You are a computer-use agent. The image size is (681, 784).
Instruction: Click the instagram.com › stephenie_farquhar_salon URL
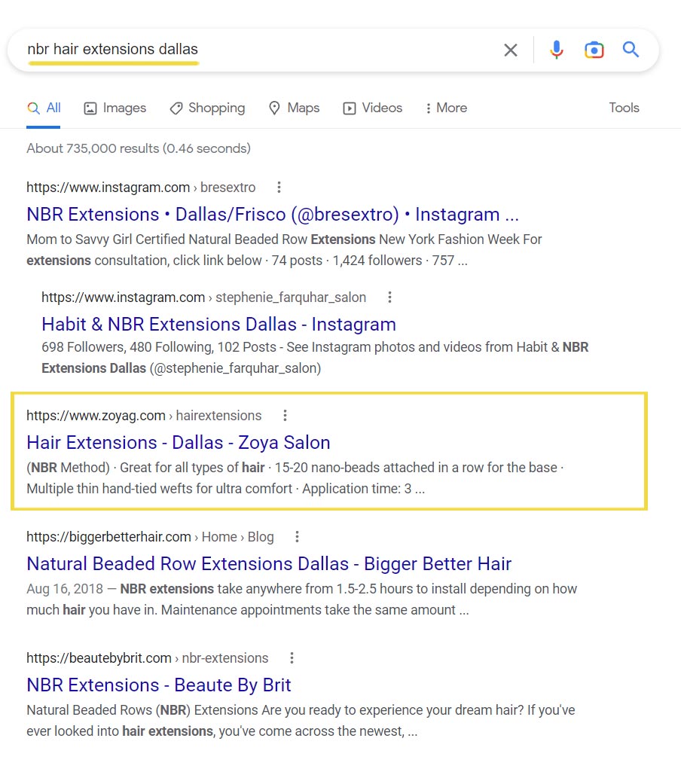click(x=204, y=297)
